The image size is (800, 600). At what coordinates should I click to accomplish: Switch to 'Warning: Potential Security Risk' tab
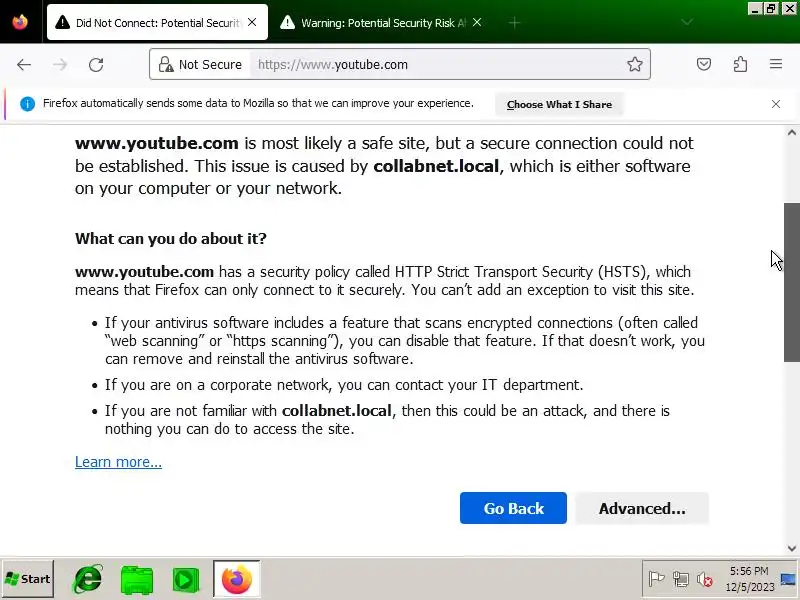click(383, 22)
